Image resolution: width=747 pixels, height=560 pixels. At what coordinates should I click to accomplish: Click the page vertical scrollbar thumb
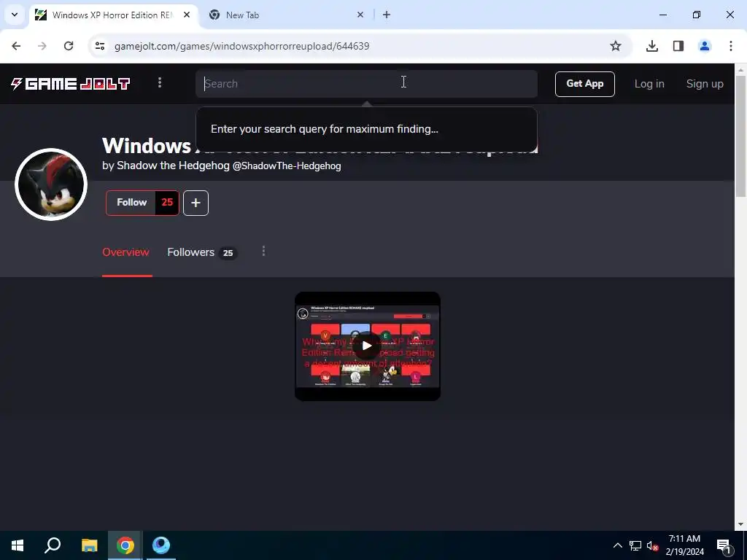click(x=740, y=136)
